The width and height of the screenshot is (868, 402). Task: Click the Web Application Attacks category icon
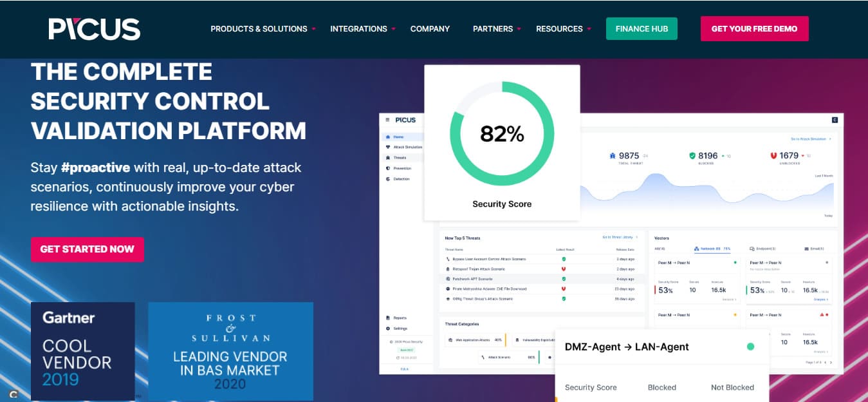click(451, 340)
